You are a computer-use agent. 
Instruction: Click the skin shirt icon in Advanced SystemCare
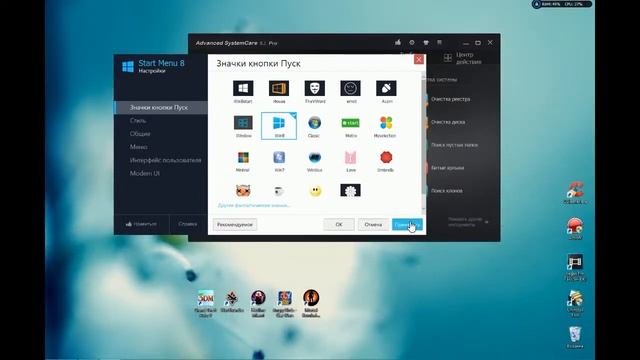click(x=426, y=42)
